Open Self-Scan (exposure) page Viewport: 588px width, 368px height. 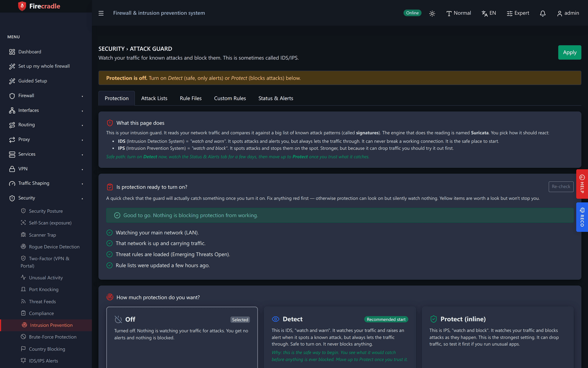pyautogui.click(x=46, y=223)
